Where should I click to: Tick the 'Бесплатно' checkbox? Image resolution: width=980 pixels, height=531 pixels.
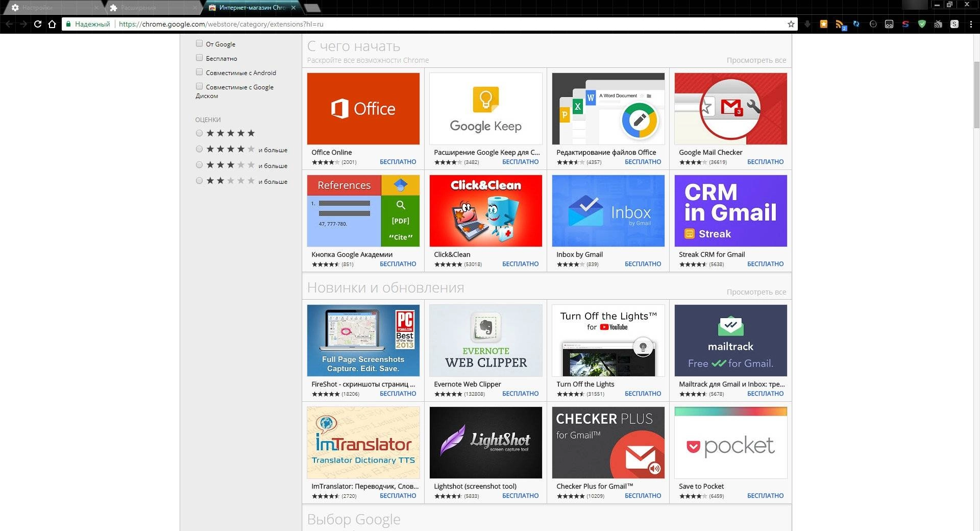[199, 58]
